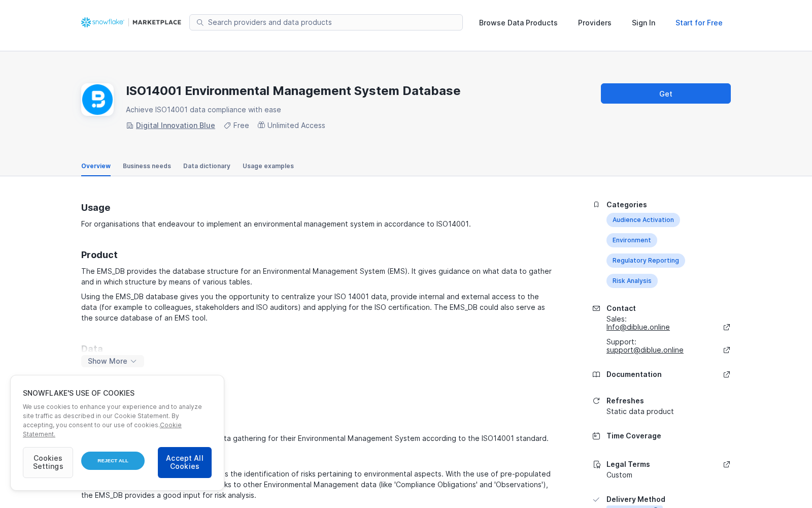Expand the Show More section
Viewport: 812px width, 508px height.
coord(113,361)
